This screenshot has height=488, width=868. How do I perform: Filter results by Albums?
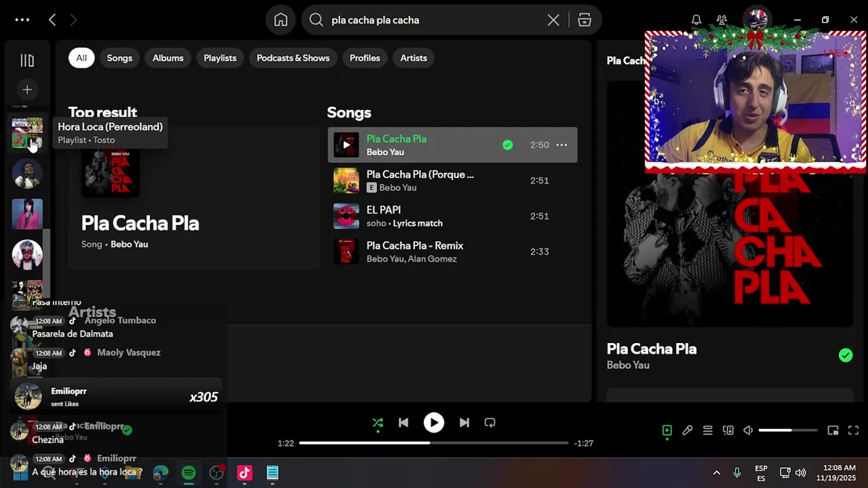pyautogui.click(x=168, y=58)
